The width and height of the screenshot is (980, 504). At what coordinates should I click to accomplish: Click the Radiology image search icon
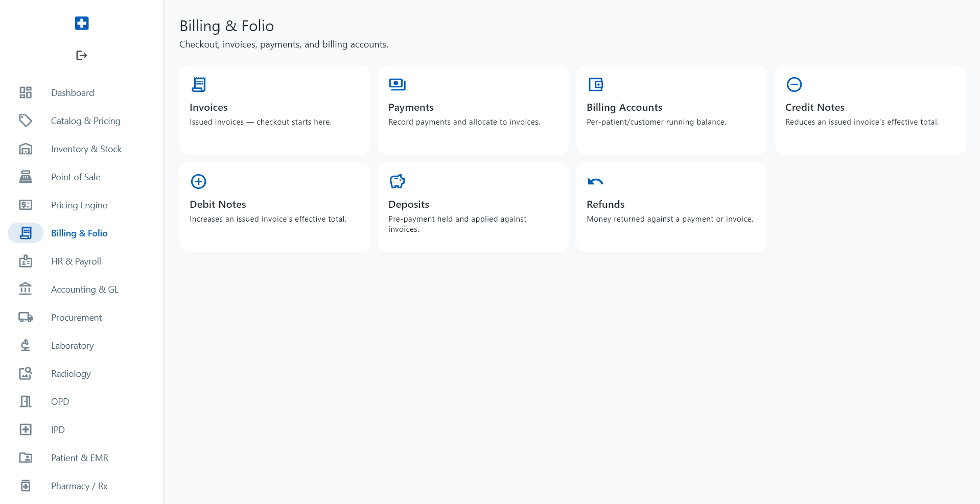pyautogui.click(x=26, y=373)
